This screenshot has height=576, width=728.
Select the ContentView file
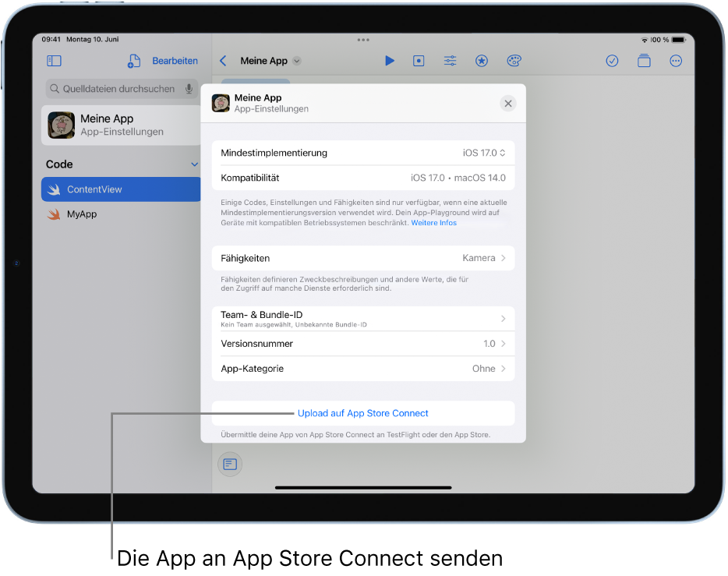click(121, 189)
